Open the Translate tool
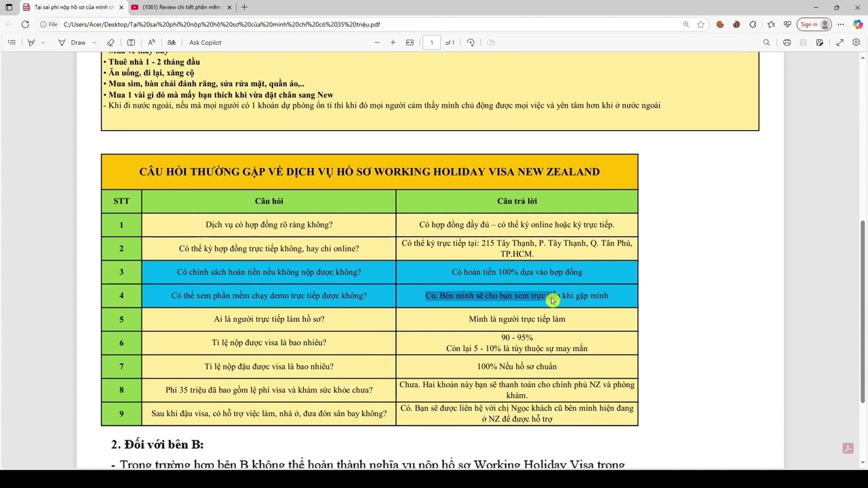The width and height of the screenshot is (868, 488). coord(172,43)
